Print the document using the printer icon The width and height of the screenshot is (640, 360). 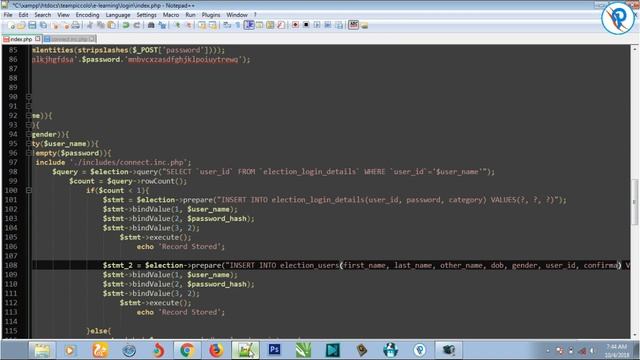pos(76,25)
